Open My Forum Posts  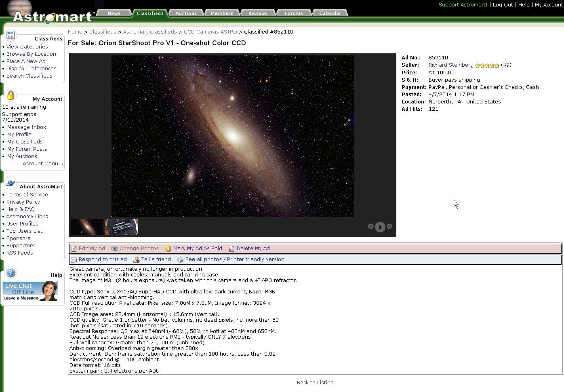(x=27, y=149)
